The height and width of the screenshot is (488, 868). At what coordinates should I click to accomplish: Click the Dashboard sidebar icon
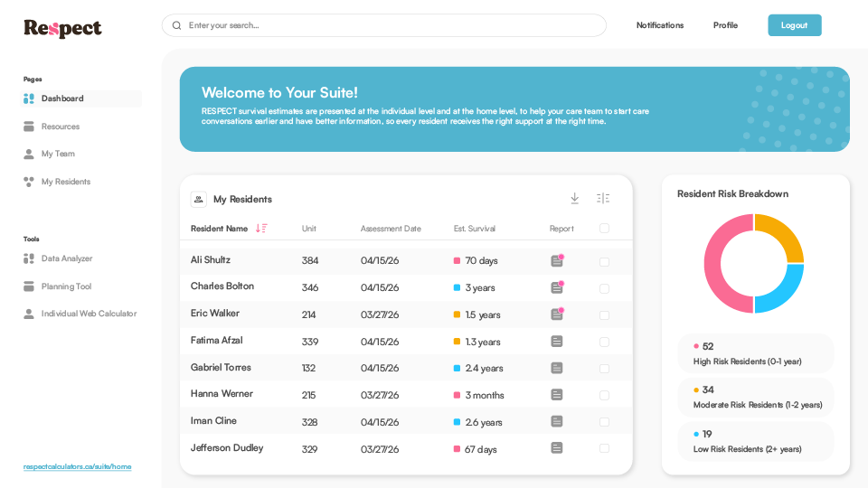click(x=29, y=99)
